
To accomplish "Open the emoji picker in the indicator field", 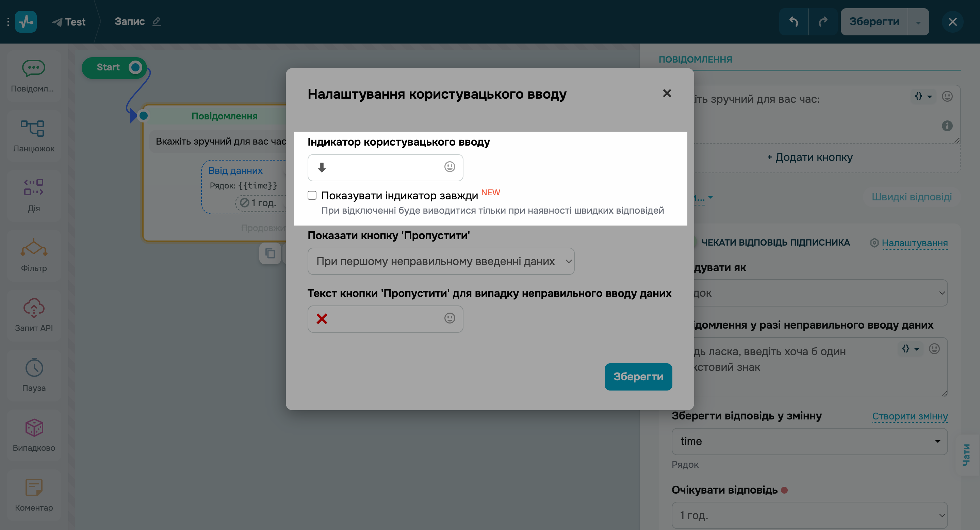I will 449,167.
